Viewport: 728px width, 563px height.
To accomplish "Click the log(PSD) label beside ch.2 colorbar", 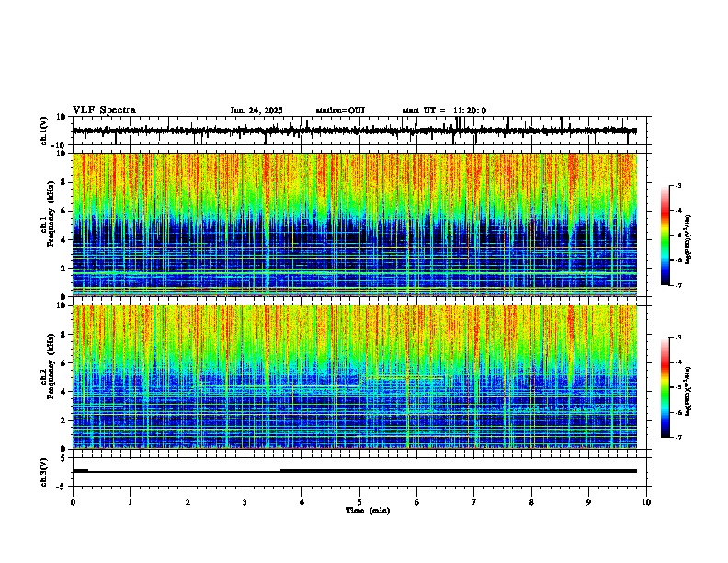I will pyautogui.click(x=688, y=391).
